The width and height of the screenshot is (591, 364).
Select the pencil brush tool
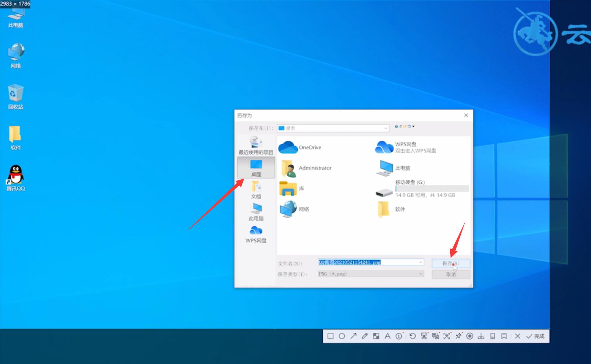tap(365, 336)
